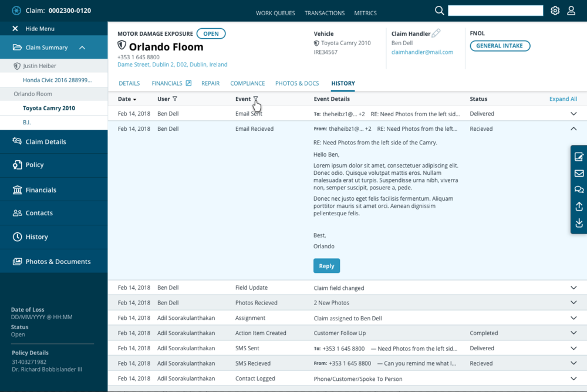Image resolution: width=587 pixels, height=392 pixels.
Task: Click the download icon on the right panel
Action: 579,223
